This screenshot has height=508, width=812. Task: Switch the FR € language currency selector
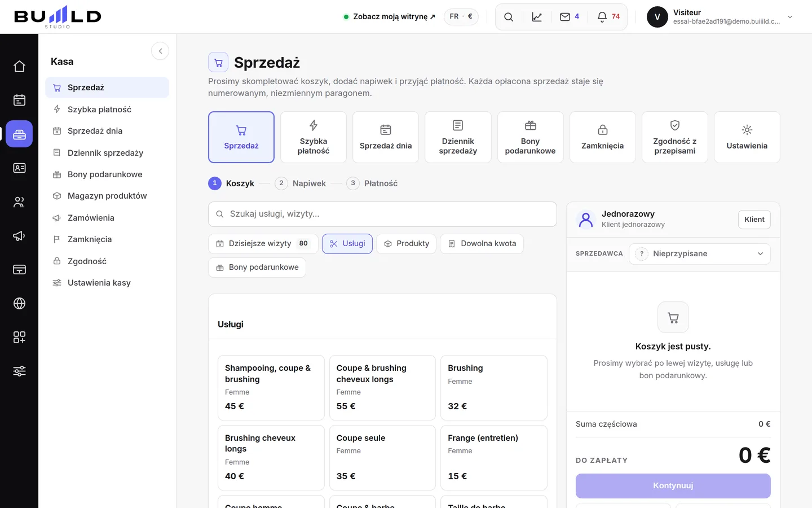(x=461, y=16)
